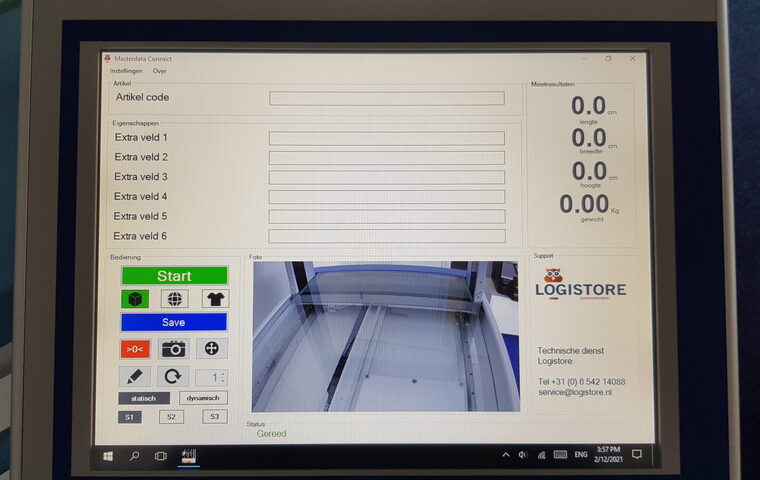760x480 pixels.
Task: Take a photo with the camera icon
Action: [174, 349]
